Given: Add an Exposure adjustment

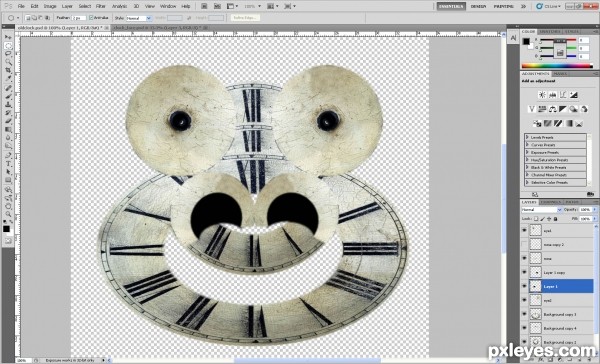Looking at the screenshot, I should 573,95.
